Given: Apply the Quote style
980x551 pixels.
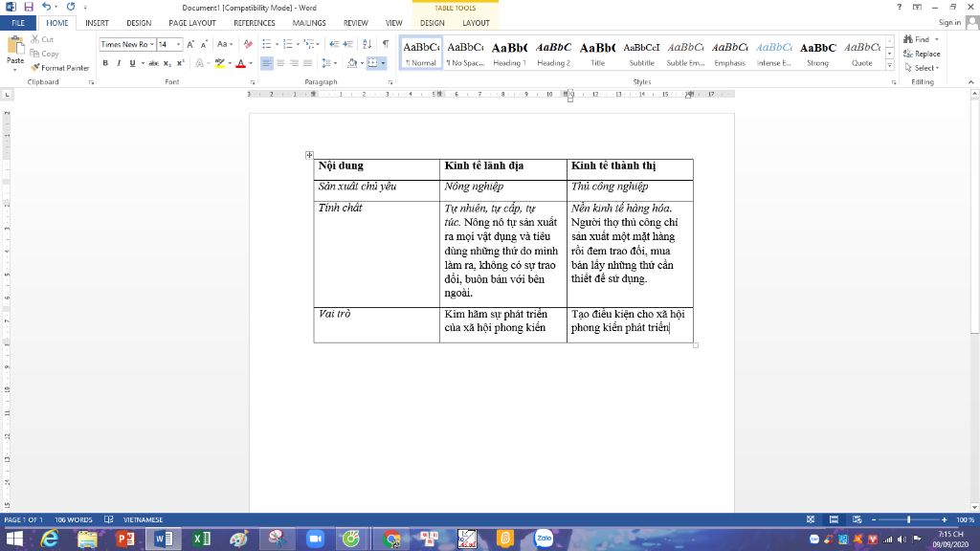Looking at the screenshot, I should pyautogui.click(x=862, y=54).
